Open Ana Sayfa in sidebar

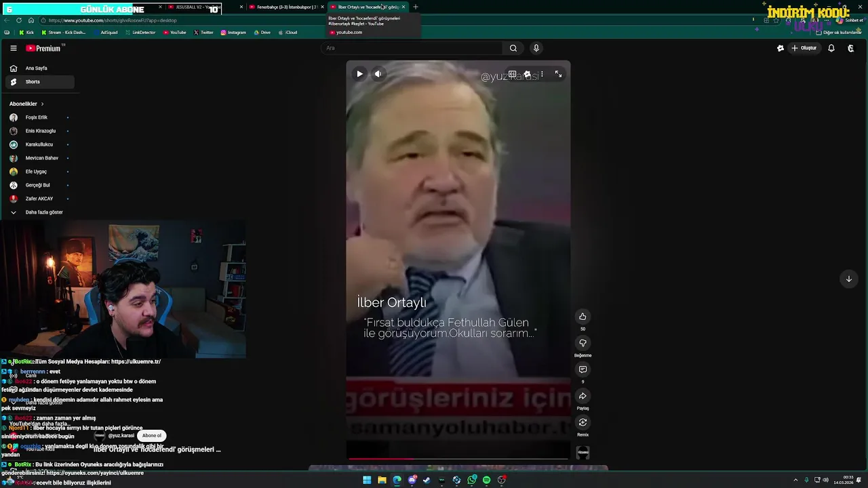pos(40,68)
